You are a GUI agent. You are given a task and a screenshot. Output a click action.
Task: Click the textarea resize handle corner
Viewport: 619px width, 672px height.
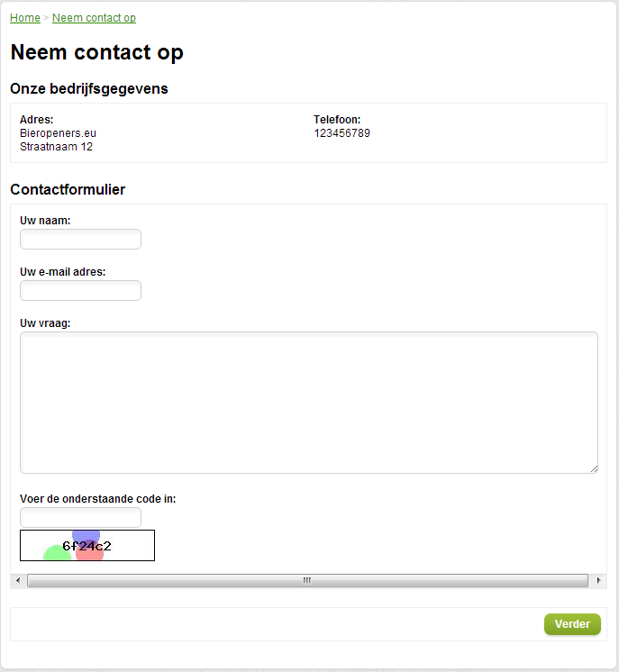pos(594,468)
